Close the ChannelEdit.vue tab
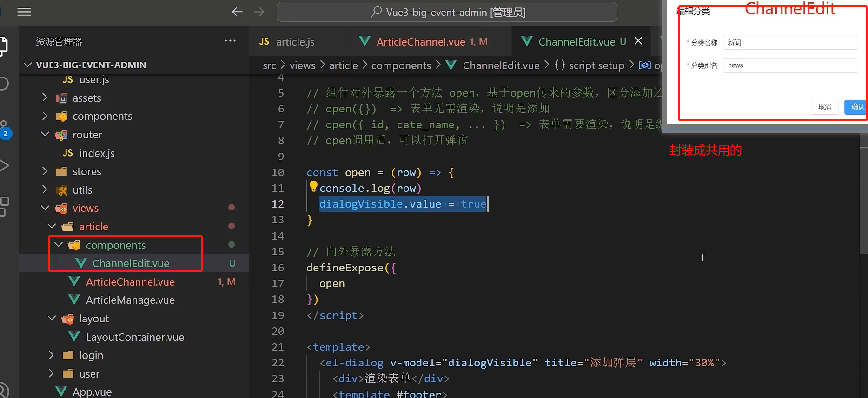 coord(639,41)
